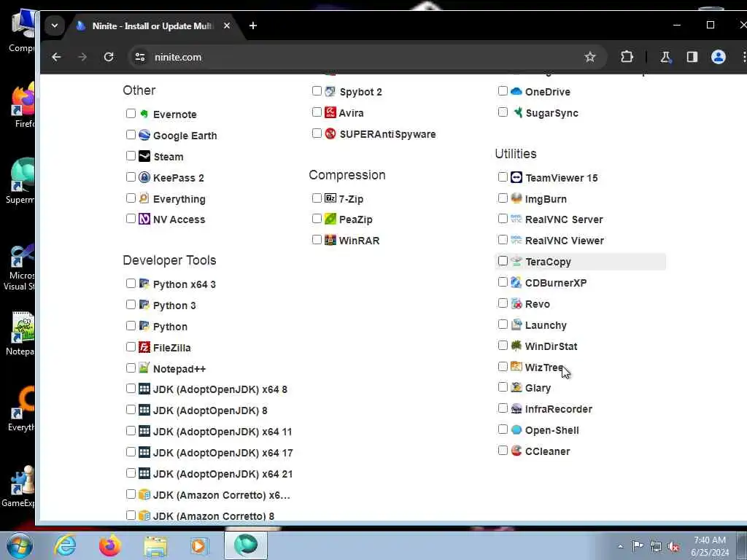This screenshot has width=747, height=560.
Task: Click the WinRAR books icon
Action: 330,239
